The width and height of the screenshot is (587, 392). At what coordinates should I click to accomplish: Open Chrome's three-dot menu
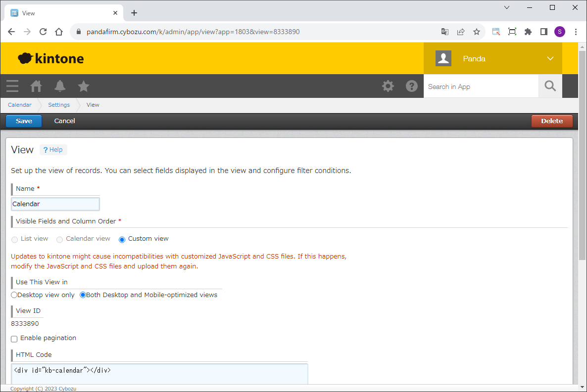[x=576, y=32]
